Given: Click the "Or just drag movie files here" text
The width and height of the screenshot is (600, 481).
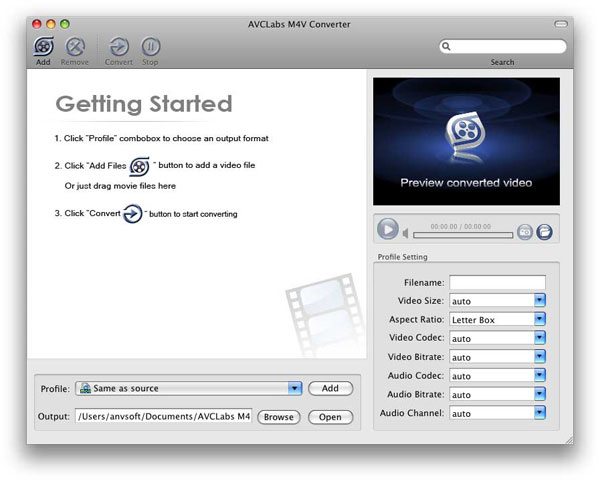Looking at the screenshot, I should pyautogui.click(x=120, y=186).
